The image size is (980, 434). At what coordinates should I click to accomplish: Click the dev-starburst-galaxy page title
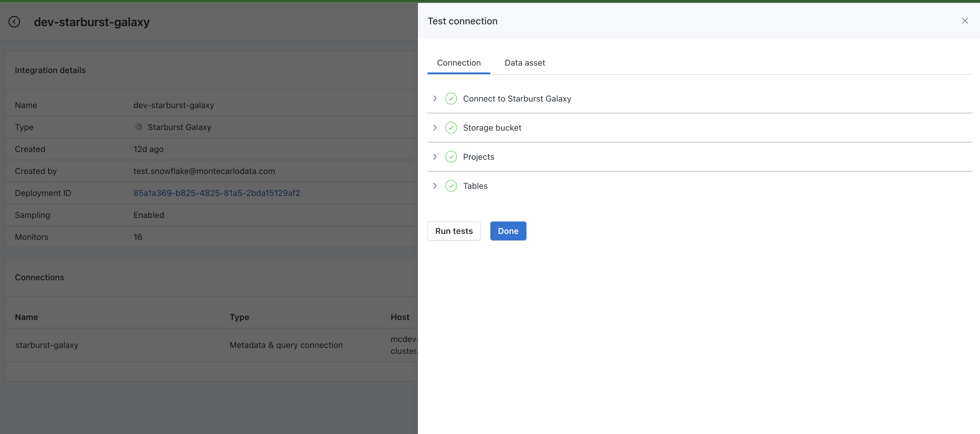pos(92,22)
